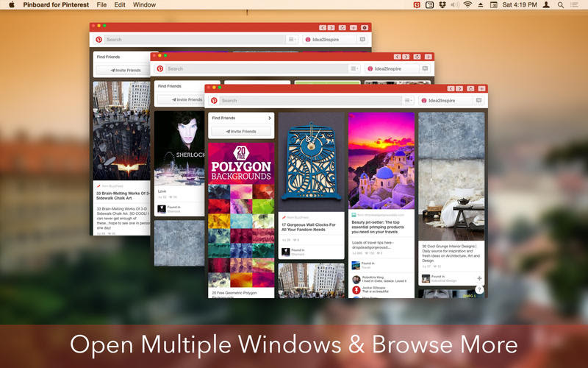Click '30 Cool Grunge Interior Designs' description
This screenshot has width=588, height=368.
(451, 253)
